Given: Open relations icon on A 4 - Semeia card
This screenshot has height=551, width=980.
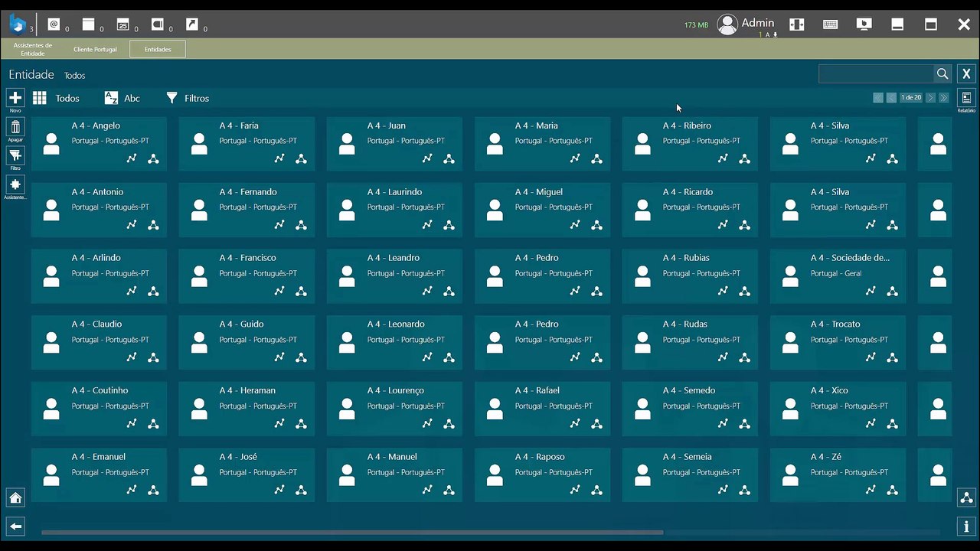Looking at the screenshot, I should point(744,490).
